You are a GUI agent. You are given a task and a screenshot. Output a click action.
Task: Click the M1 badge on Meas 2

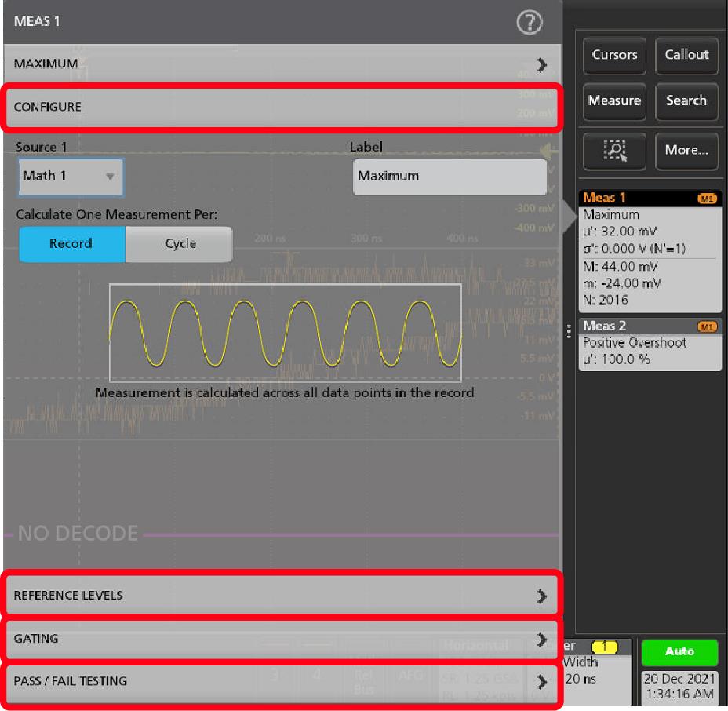706,326
